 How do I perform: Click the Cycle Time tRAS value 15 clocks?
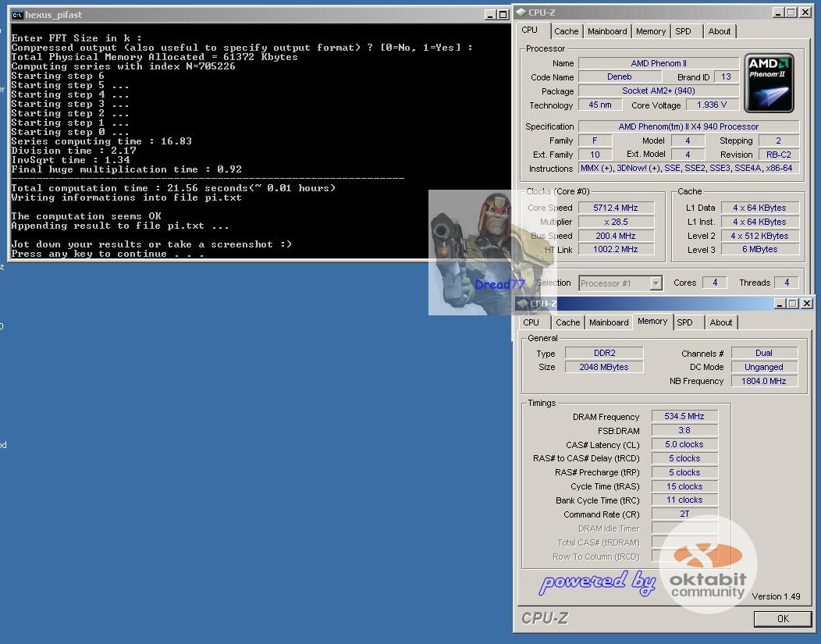(684, 486)
